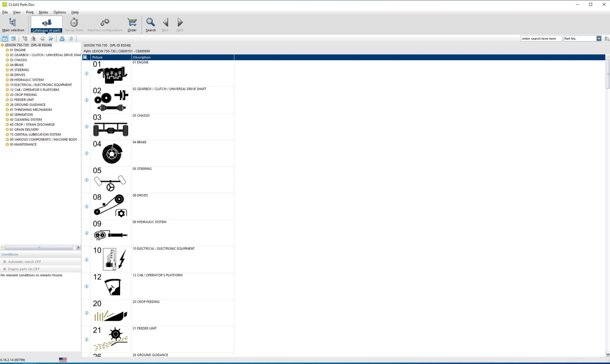
Task: Click the blue double-right forward arrows icon
Action: [51, 38]
